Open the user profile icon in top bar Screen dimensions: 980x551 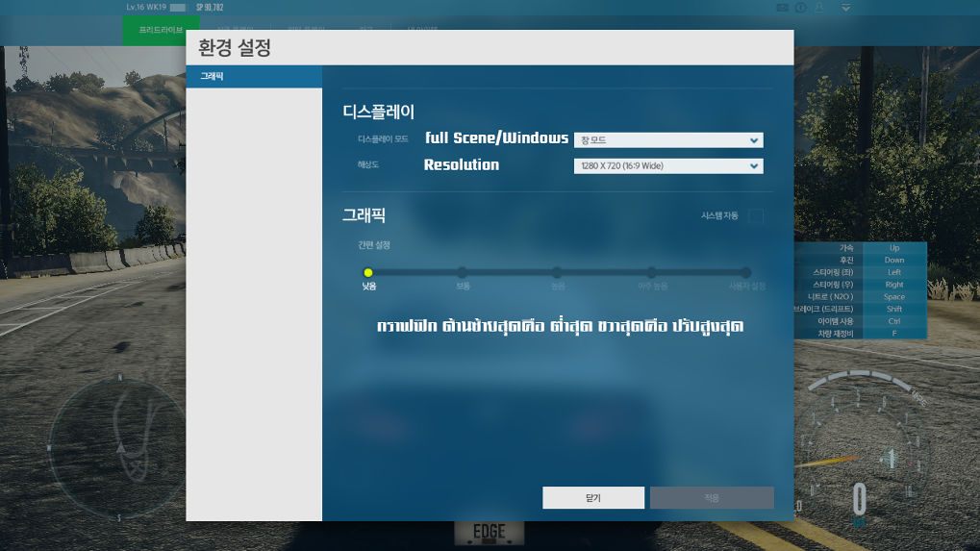818,8
